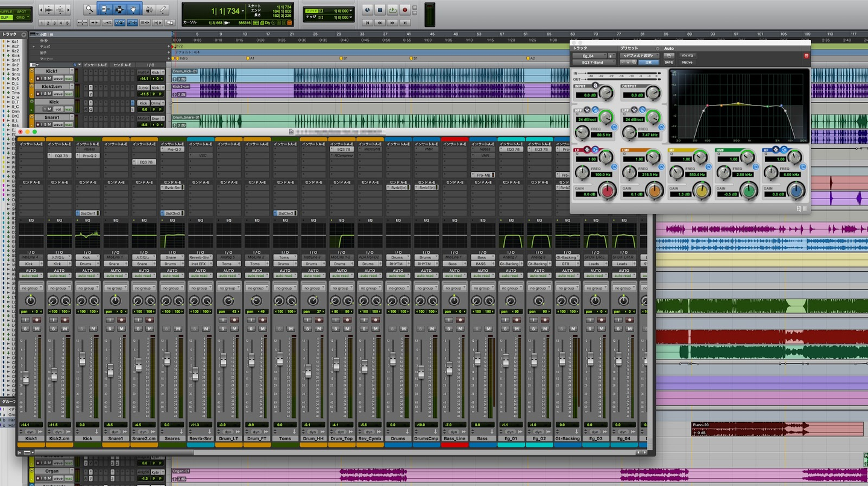868x486 pixels.
Task: Toggle the input phase invert icon in EQ
Action: 596,86
